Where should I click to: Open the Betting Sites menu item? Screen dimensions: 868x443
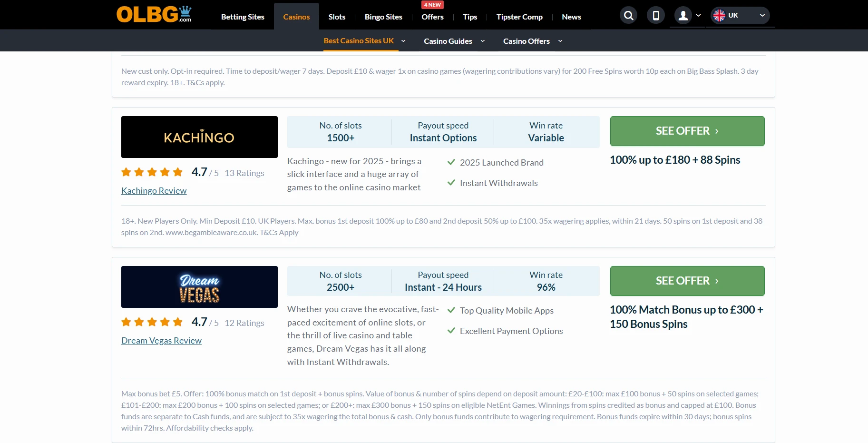tap(243, 17)
